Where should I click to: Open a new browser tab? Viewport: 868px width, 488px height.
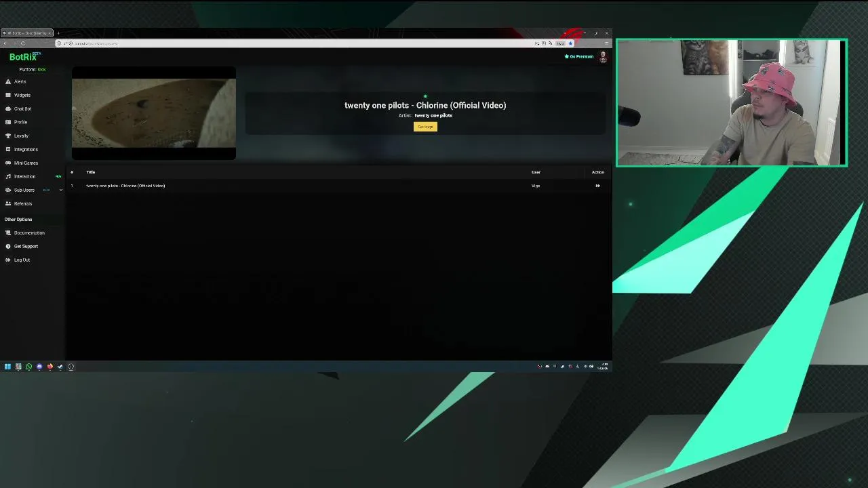tap(58, 33)
